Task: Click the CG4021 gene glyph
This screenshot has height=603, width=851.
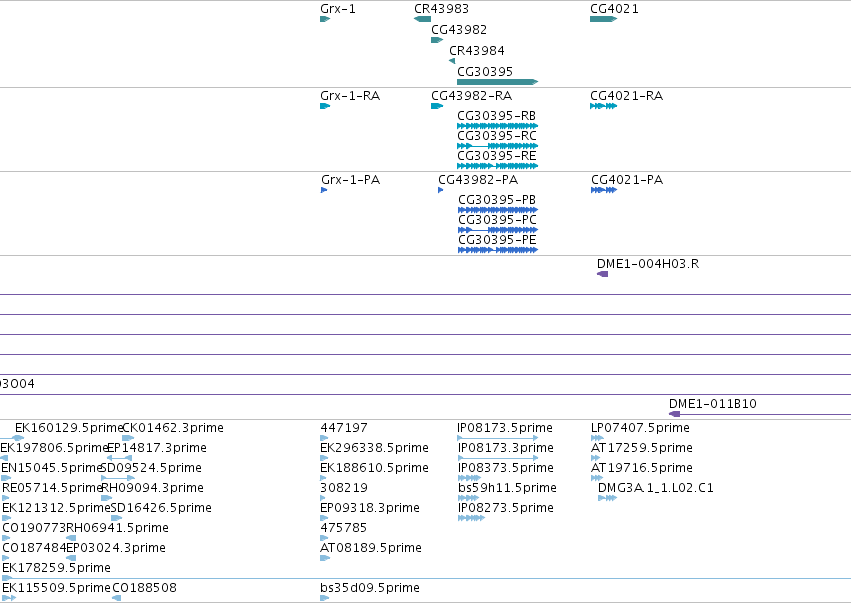Action: 604,19
